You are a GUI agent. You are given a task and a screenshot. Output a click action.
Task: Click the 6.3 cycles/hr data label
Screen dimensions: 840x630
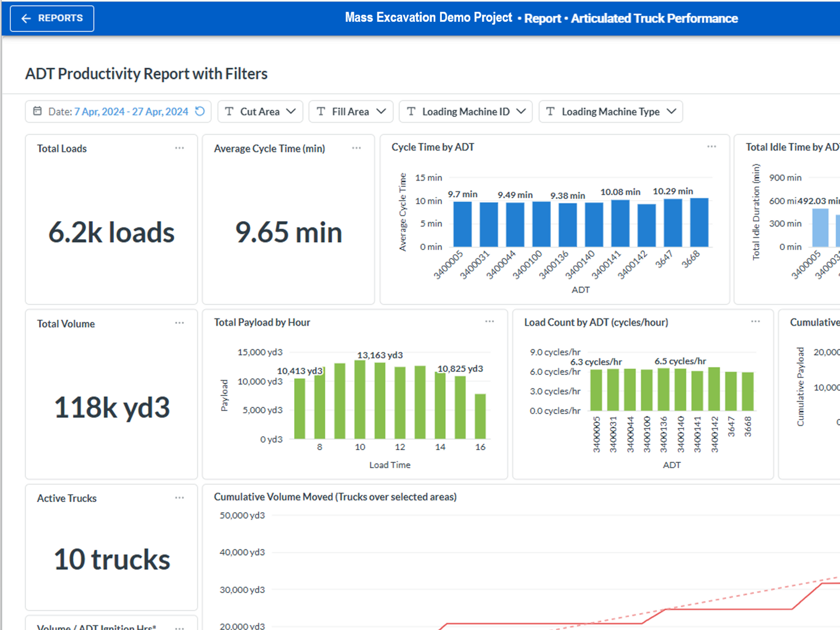click(x=596, y=362)
